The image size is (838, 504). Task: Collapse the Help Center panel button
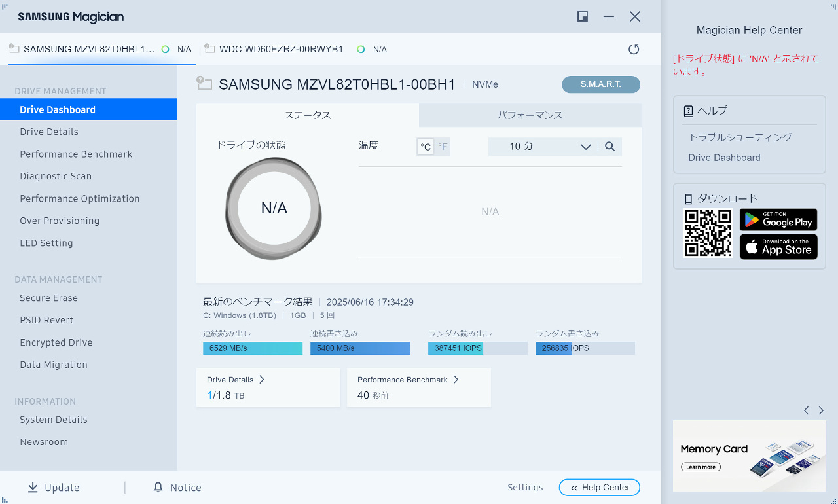coord(600,488)
